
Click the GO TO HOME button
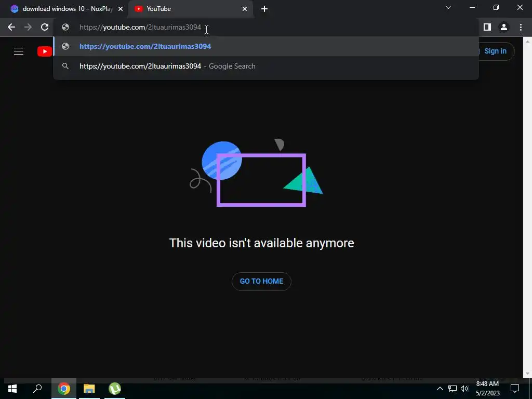point(262,281)
